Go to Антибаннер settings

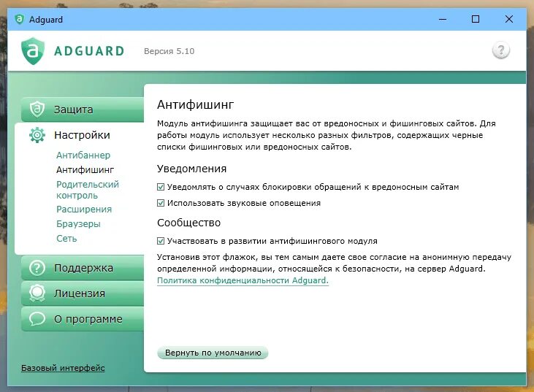83,155
